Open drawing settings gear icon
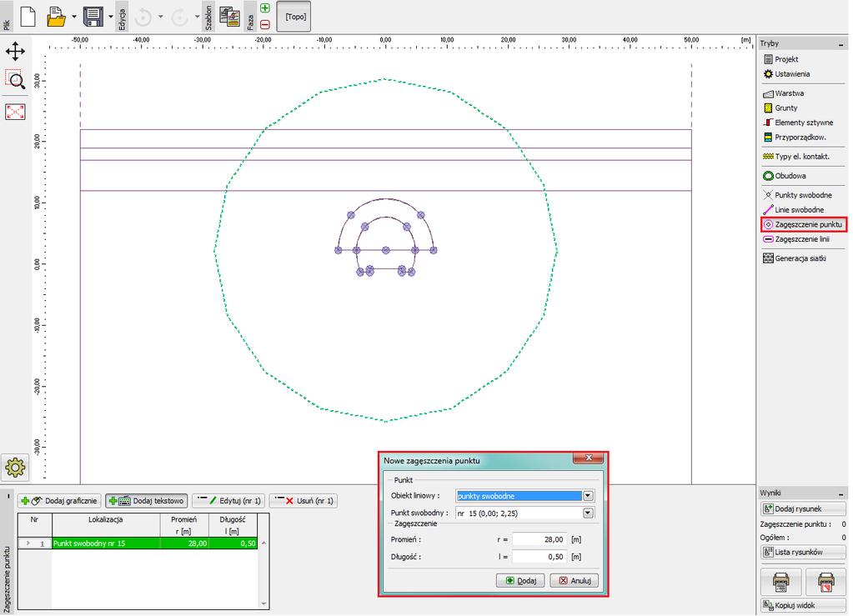The height and width of the screenshot is (616, 853). pyautogui.click(x=15, y=467)
